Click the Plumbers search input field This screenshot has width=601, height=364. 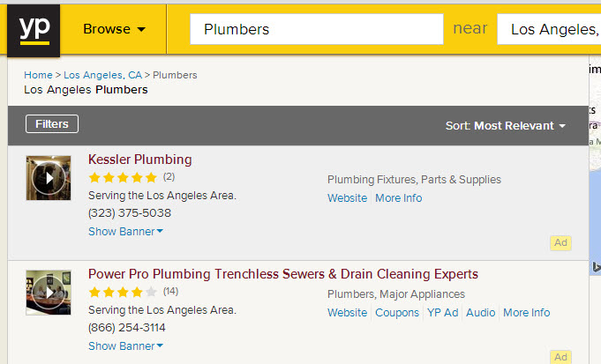click(x=317, y=29)
